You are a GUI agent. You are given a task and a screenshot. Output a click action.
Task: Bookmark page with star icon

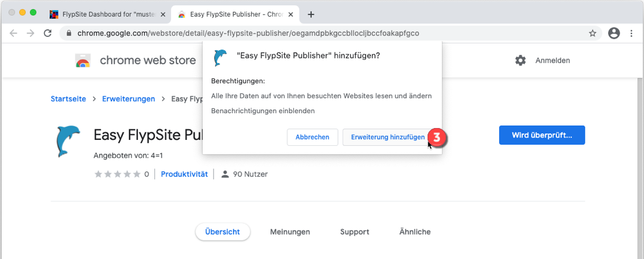[592, 33]
